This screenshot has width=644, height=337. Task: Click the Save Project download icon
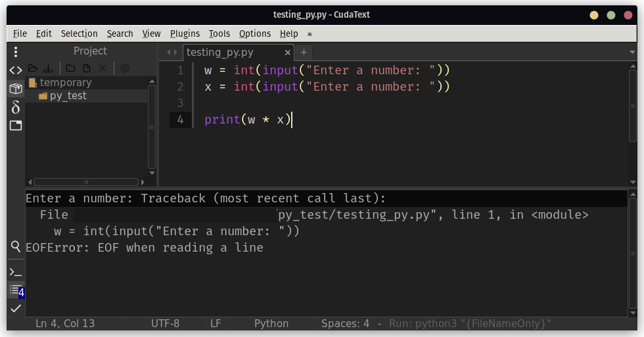click(48, 68)
